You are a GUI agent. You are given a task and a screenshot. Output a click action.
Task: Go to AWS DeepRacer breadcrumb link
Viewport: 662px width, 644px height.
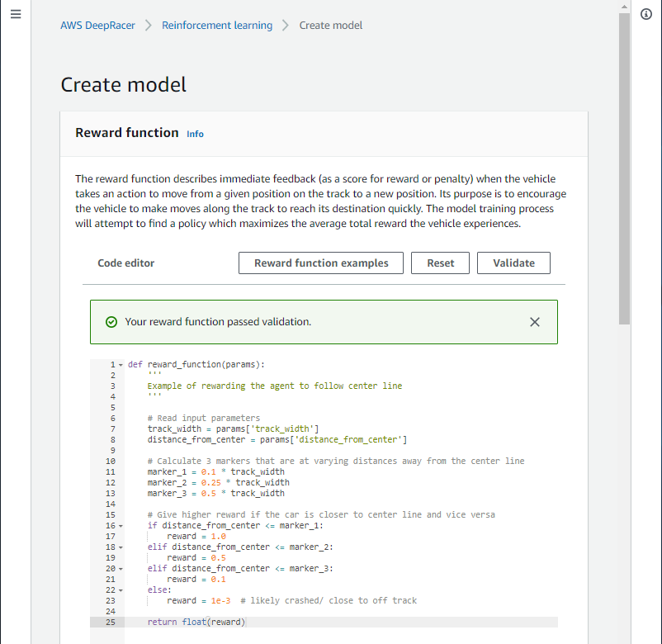[97, 25]
